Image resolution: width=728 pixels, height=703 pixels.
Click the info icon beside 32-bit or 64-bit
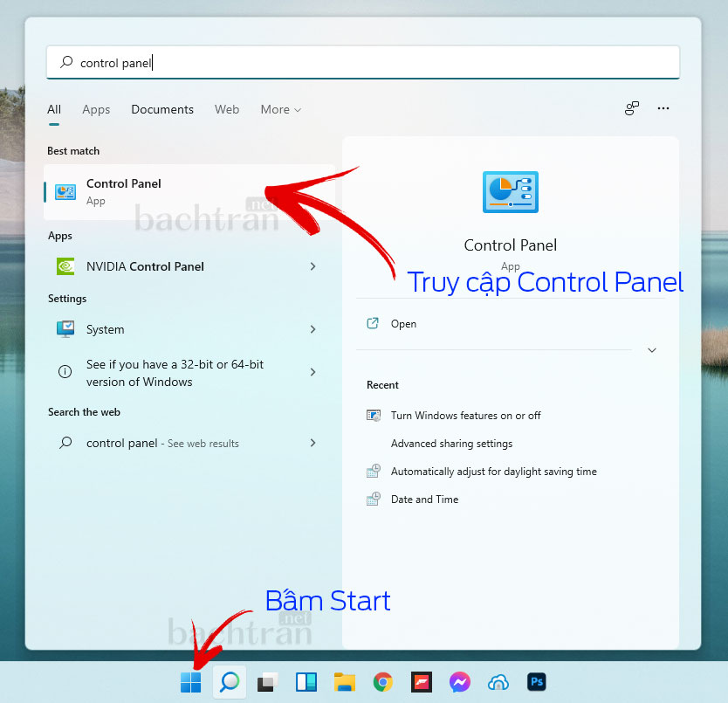(65, 372)
